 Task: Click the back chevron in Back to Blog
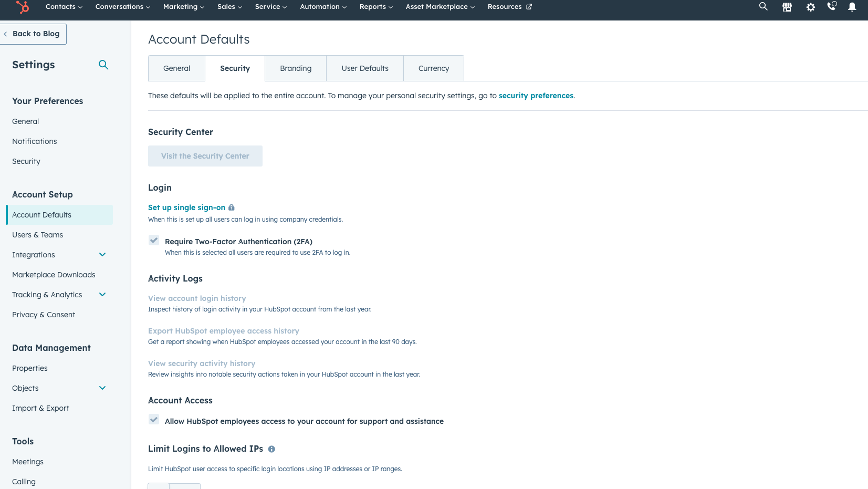coord(5,34)
